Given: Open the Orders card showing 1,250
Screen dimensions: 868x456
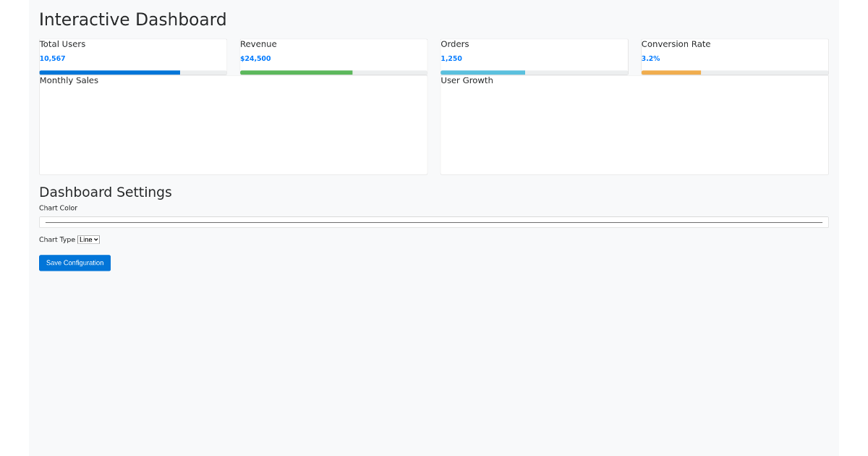Looking at the screenshot, I should 534,54.
